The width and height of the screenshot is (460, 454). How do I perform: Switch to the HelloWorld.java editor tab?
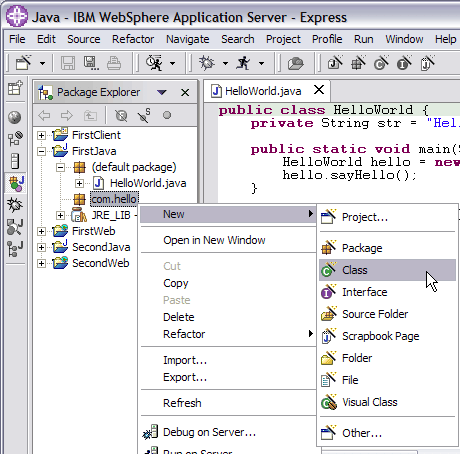tap(263, 91)
